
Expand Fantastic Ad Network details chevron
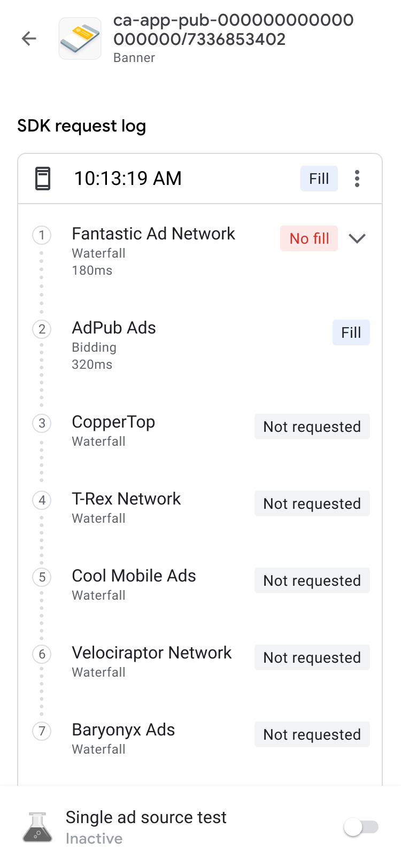[x=357, y=238]
